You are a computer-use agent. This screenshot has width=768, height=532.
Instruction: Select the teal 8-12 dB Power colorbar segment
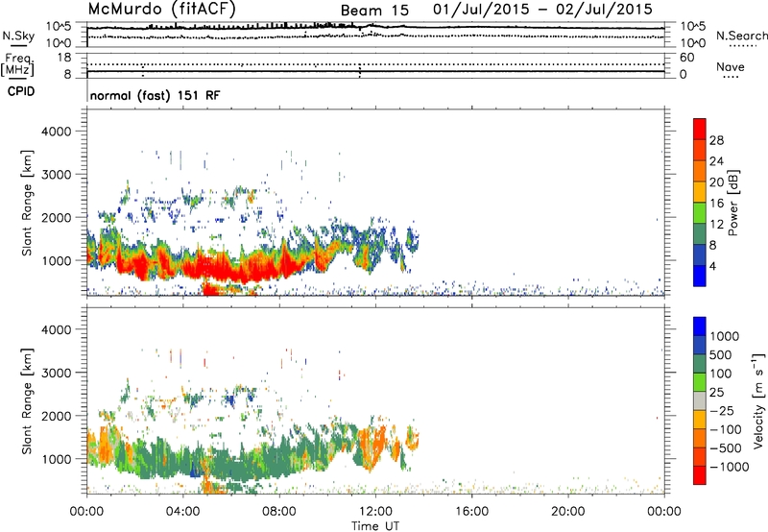(700, 233)
